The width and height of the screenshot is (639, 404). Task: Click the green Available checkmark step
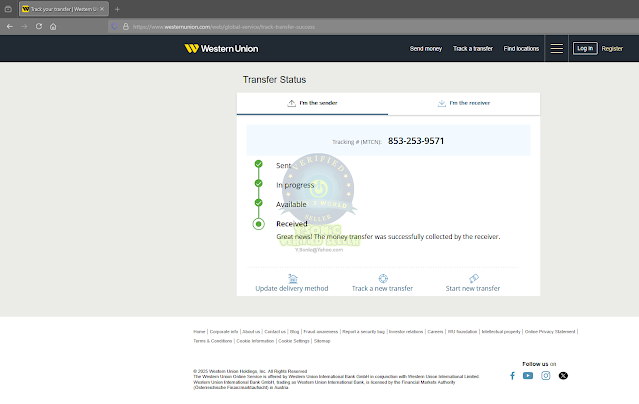[x=258, y=203]
